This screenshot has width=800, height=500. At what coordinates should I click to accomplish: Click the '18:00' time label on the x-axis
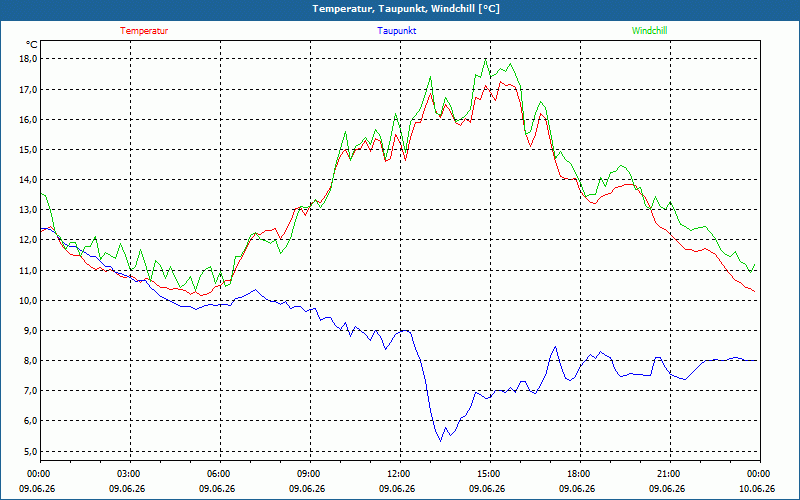(x=577, y=474)
